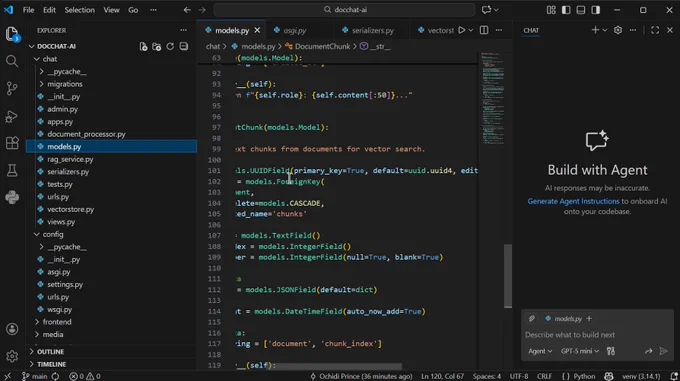Open the File menu
Screen dimensions: 680x381
click(28, 10)
